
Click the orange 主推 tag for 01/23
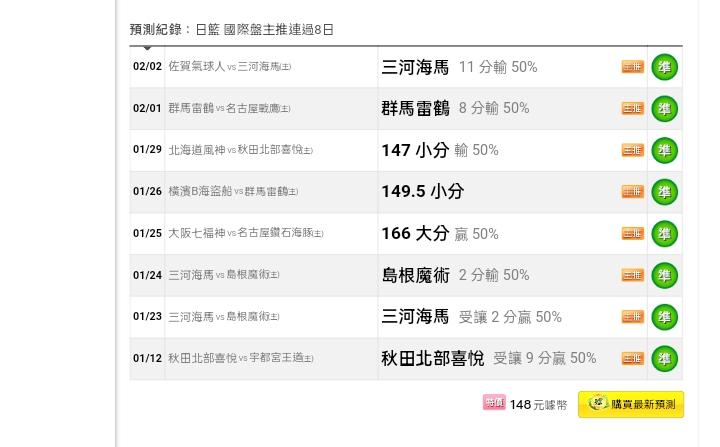point(633,317)
